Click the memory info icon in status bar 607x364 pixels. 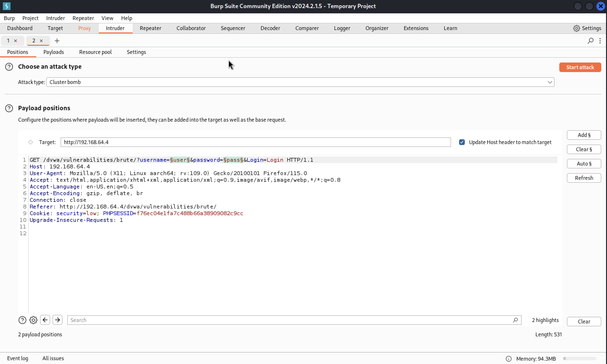click(x=509, y=359)
